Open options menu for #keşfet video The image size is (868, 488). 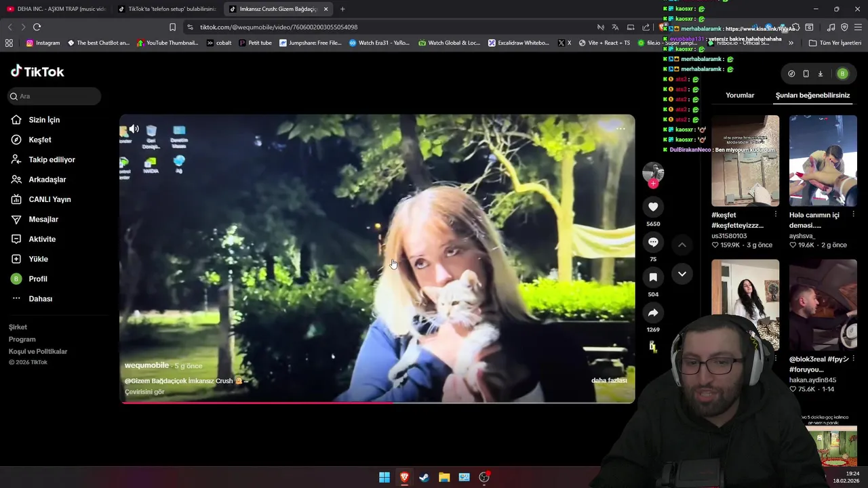(x=776, y=214)
